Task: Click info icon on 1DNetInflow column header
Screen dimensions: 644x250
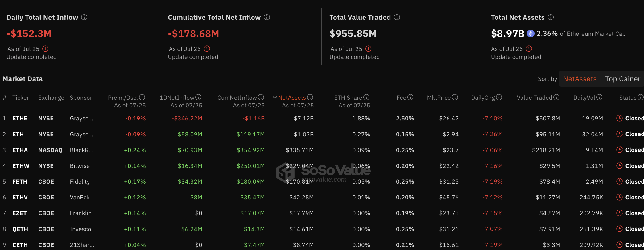Action: (198, 97)
